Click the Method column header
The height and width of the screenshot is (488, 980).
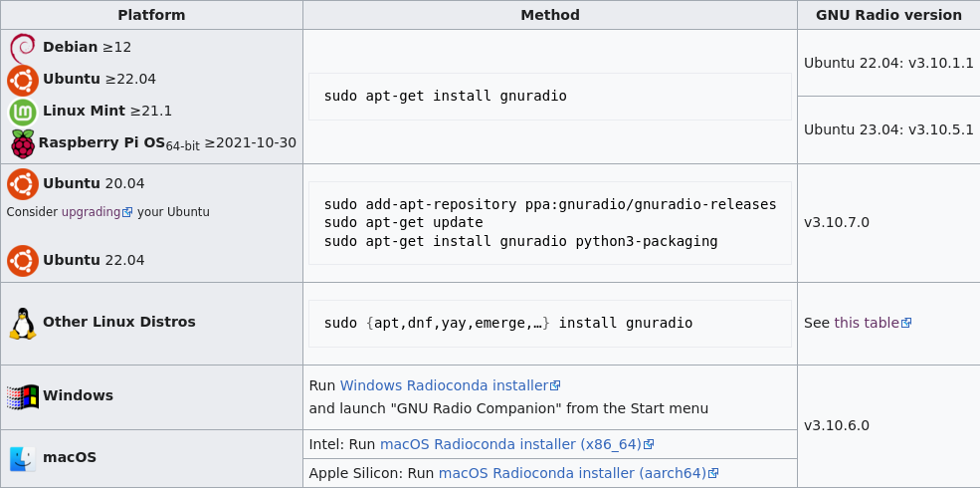click(x=550, y=15)
